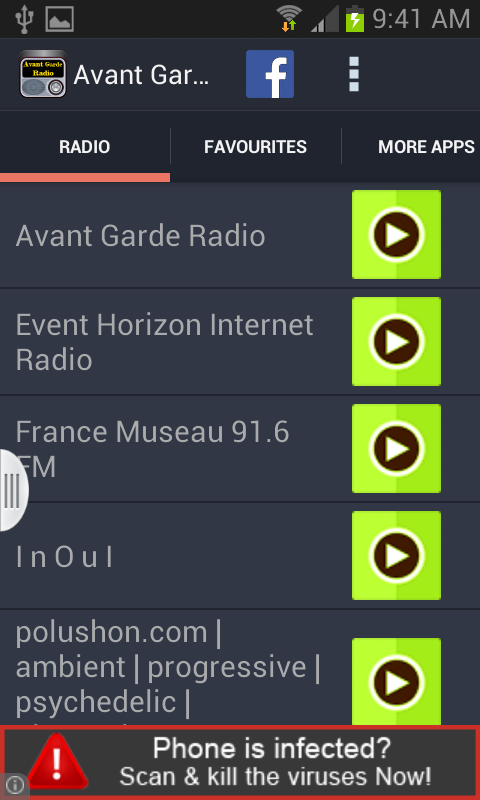Tap the Wi-Fi status icon
This screenshot has height=800, width=480.
coord(289,18)
